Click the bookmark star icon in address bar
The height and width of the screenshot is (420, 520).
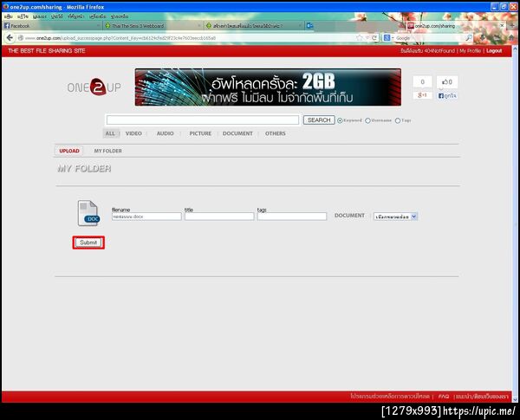[x=360, y=38]
